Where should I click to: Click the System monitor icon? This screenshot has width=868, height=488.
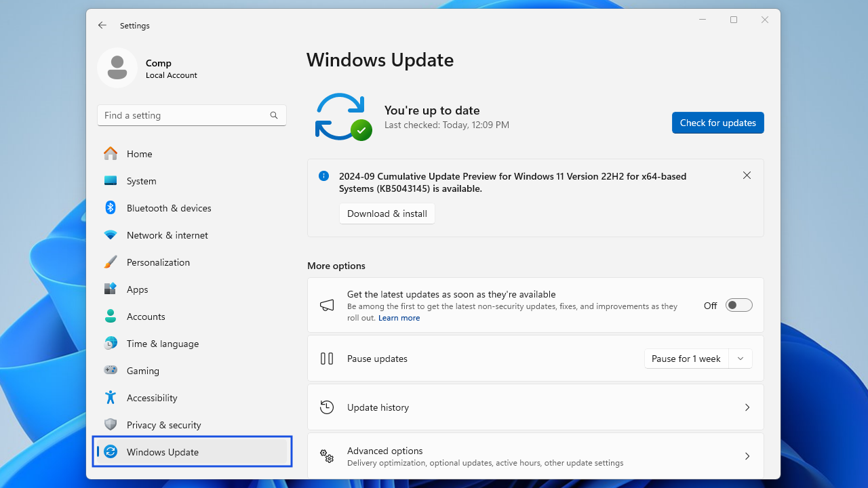[111, 181]
